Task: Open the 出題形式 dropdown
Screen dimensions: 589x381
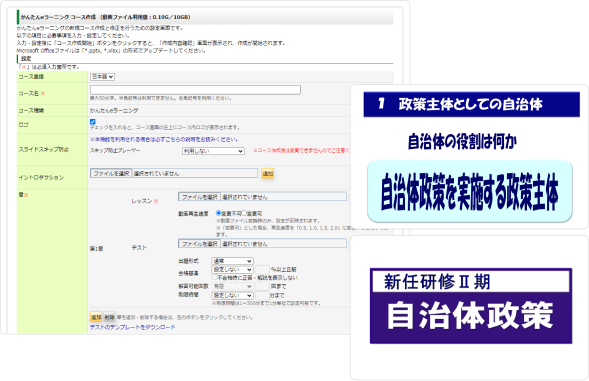Action: pos(233,261)
